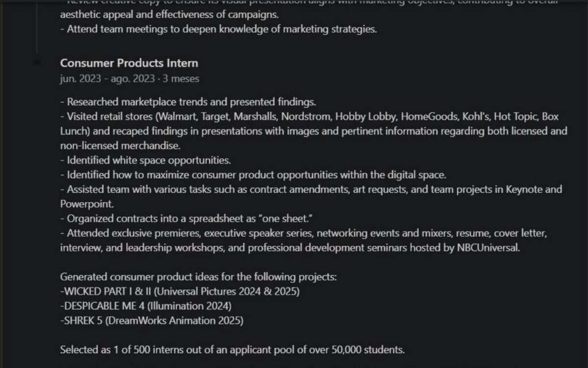Viewport: 588px width, 368px height.
Task: Click the jun. 2023 - ago. 2023 date line
Action: point(129,79)
